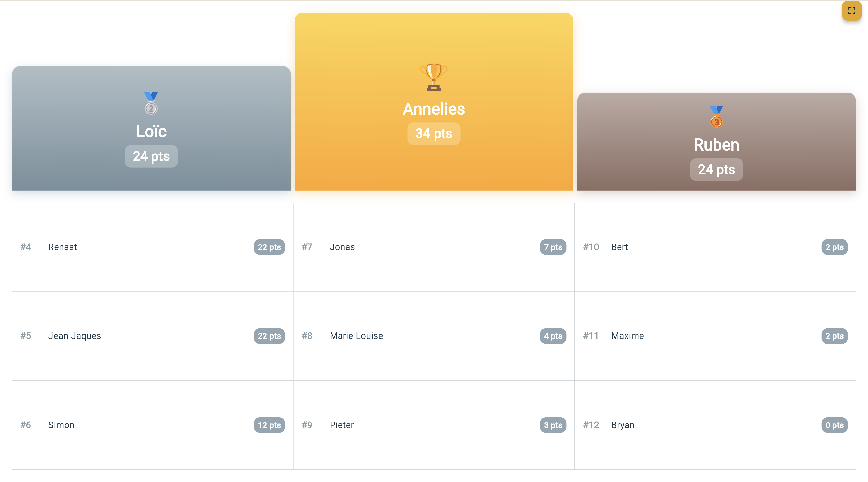Click Pieter's 3 pts badge
Image resolution: width=868 pixels, height=482 pixels.
(x=553, y=425)
